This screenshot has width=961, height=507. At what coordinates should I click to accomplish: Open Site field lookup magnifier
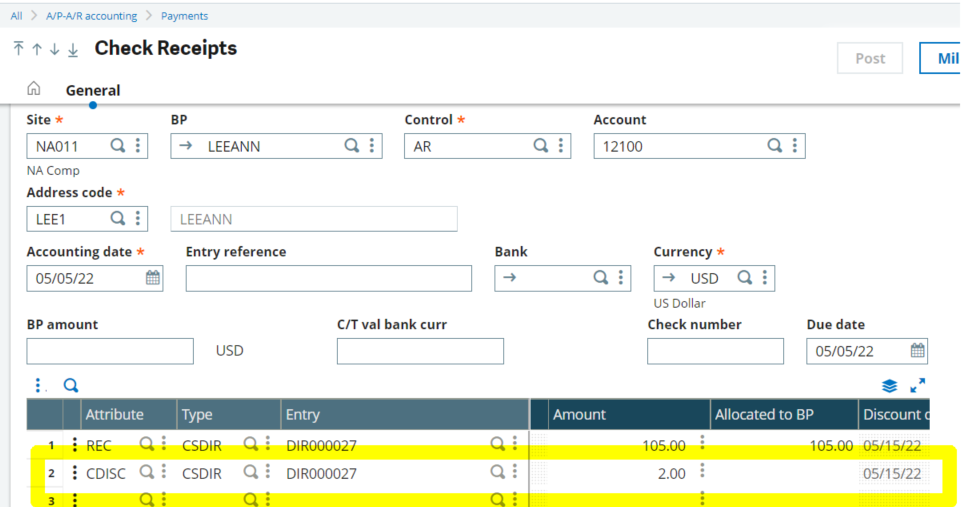(118, 146)
